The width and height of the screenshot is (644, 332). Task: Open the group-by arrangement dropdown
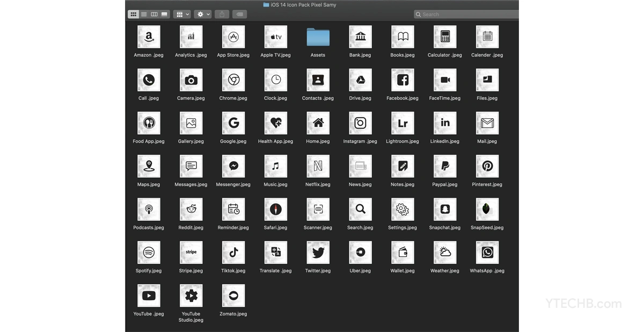click(182, 15)
